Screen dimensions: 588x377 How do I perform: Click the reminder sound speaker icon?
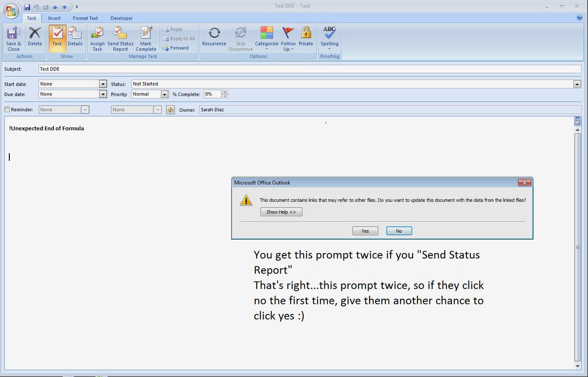point(171,110)
